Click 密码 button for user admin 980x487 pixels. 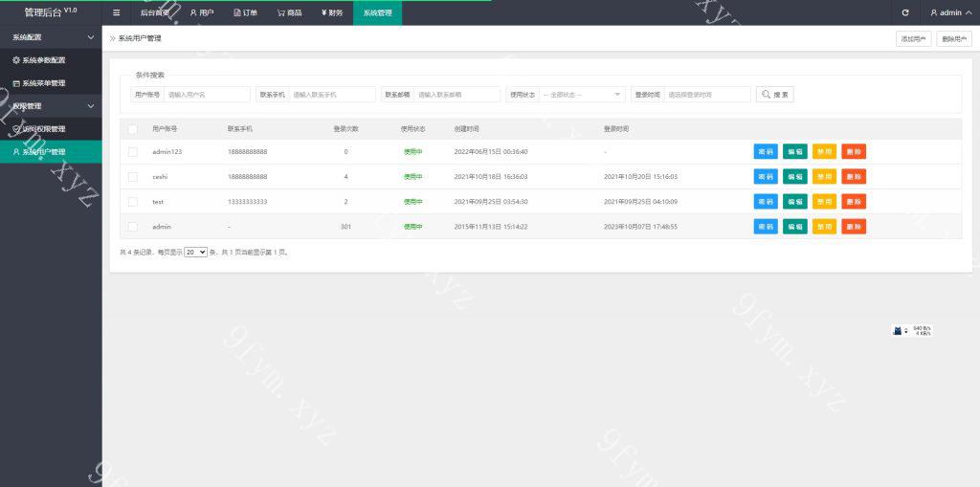click(x=766, y=227)
